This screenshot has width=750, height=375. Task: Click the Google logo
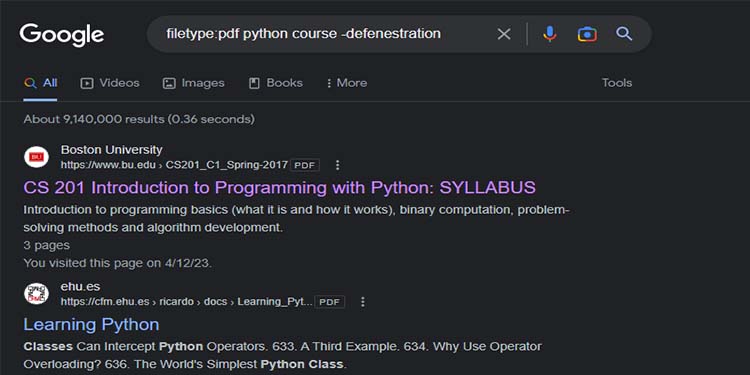click(x=62, y=35)
